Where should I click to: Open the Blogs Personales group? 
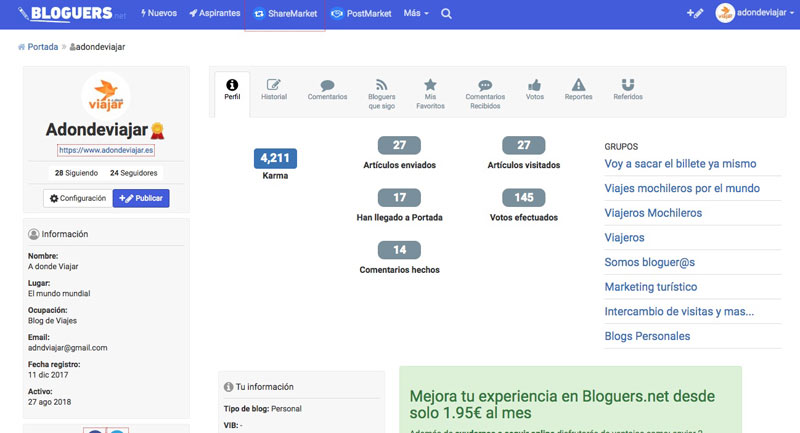click(x=647, y=336)
